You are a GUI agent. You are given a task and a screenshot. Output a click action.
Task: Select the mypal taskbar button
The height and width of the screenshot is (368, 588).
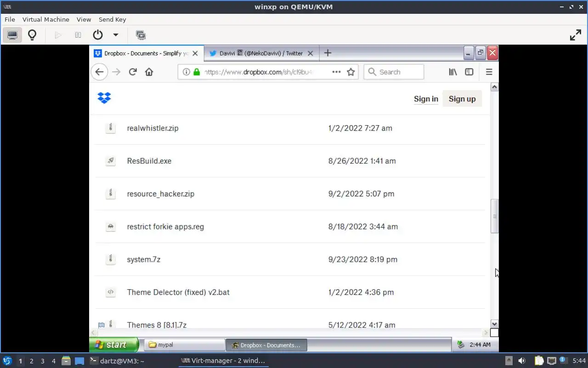(x=184, y=345)
